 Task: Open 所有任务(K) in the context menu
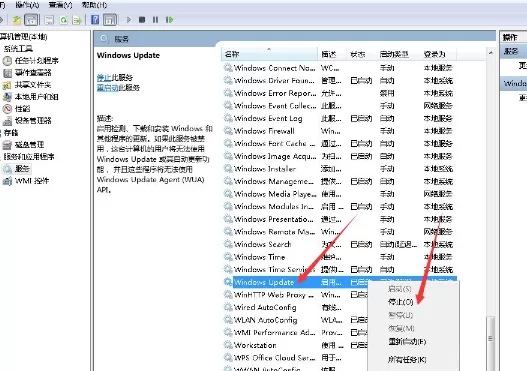coord(407,359)
